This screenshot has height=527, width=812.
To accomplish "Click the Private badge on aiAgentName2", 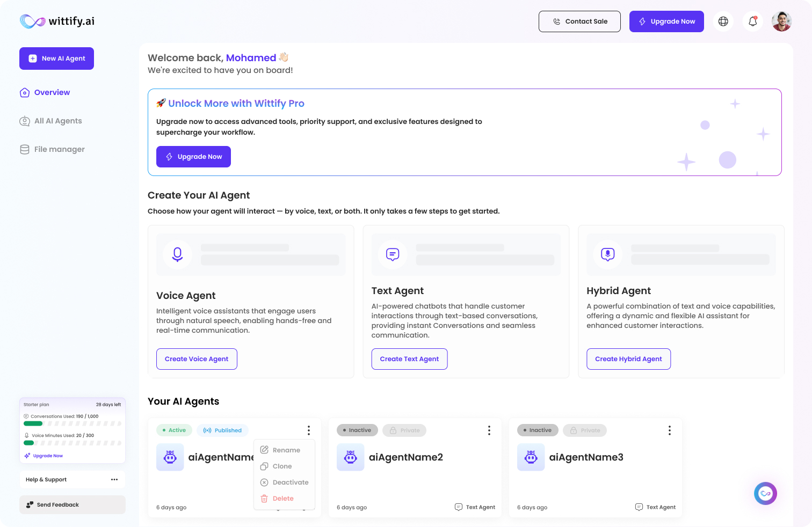I will point(404,430).
